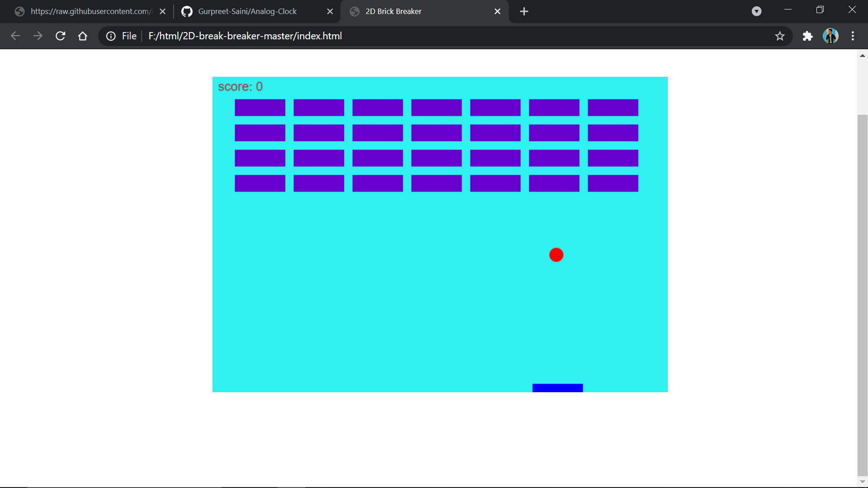Image resolution: width=868 pixels, height=488 pixels.
Task: Click the score text in game
Action: [x=240, y=87]
